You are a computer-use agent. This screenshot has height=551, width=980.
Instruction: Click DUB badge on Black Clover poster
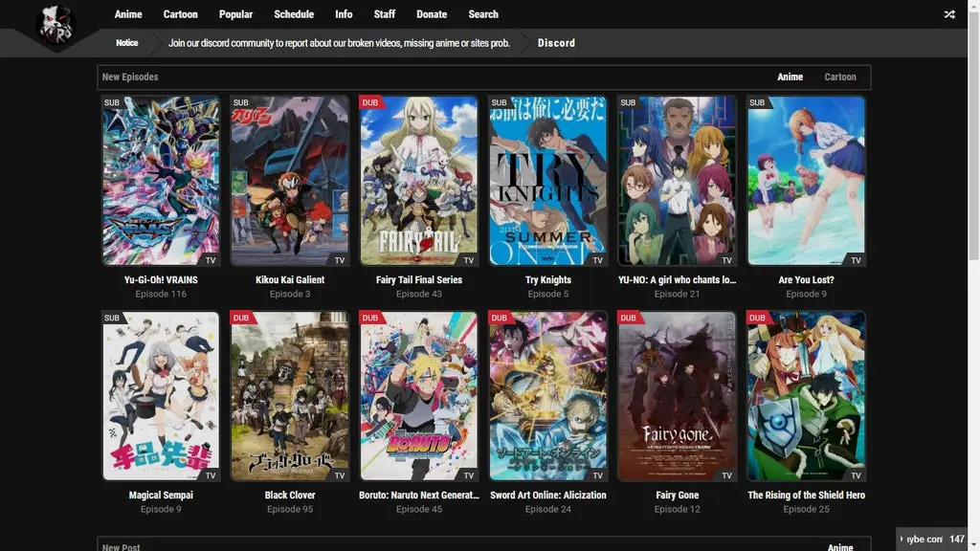[x=240, y=318]
